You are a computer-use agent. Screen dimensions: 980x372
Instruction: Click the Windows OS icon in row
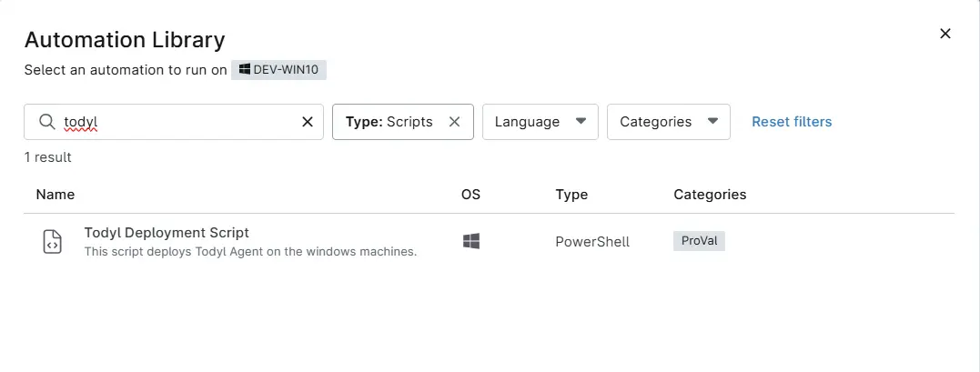coord(471,241)
